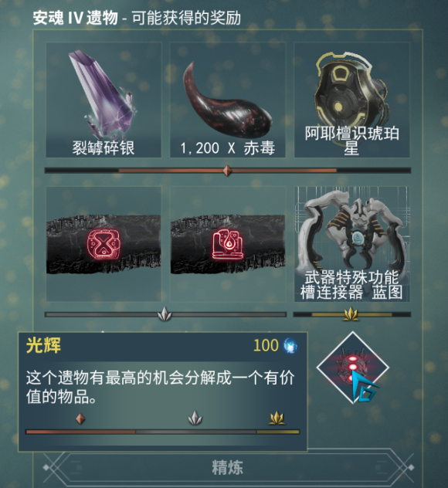Click the 光辉 refinement level title
This screenshot has width=448, height=488.
click(x=43, y=345)
